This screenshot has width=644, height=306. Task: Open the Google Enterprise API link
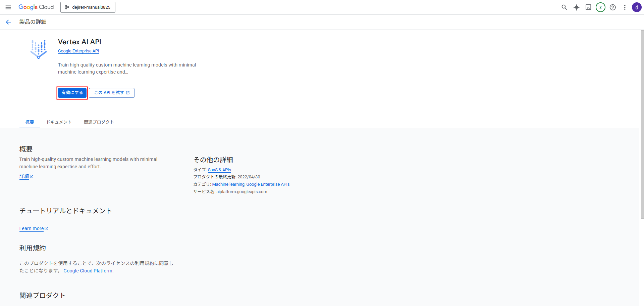[78, 51]
